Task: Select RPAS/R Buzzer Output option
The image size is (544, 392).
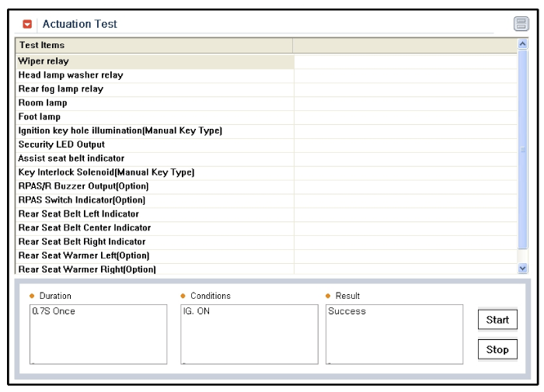Action: pyautogui.click(x=83, y=186)
